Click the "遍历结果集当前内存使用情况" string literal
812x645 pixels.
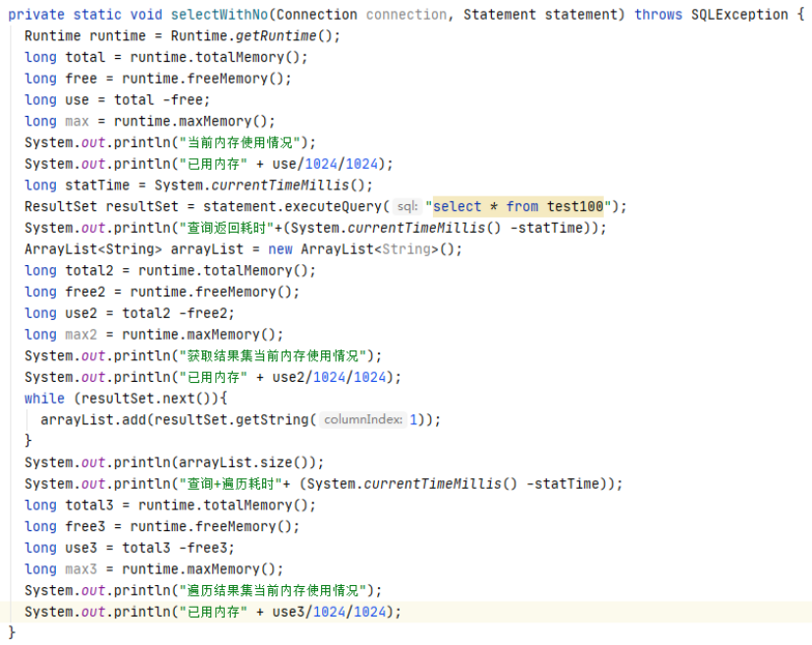(x=279, y=590)
